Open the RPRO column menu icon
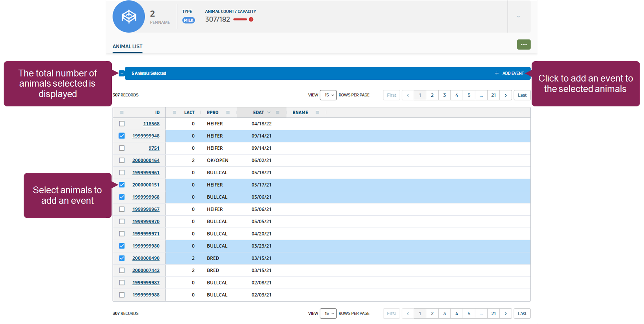Viewport: 644px width, 324px height. (x=228, y=112)
